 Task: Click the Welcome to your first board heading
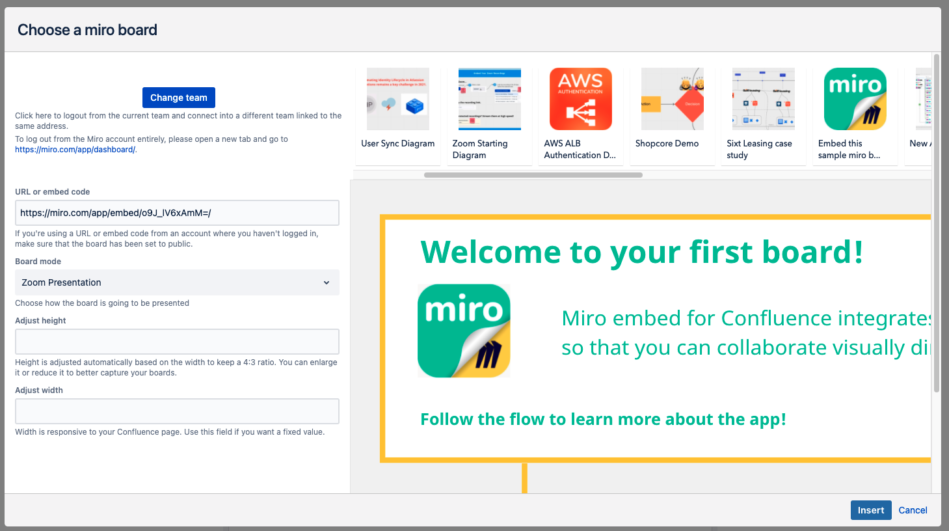(x=642, y=252)
